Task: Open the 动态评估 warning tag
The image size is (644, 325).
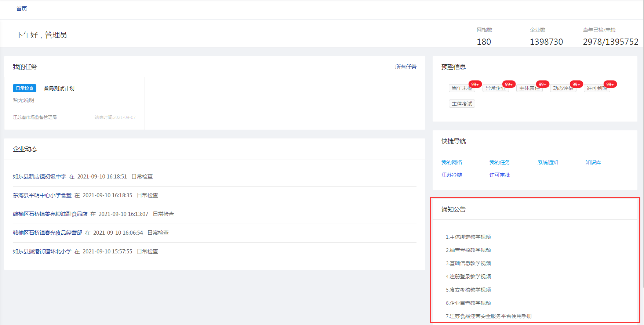Action: [x=562, y=89]
